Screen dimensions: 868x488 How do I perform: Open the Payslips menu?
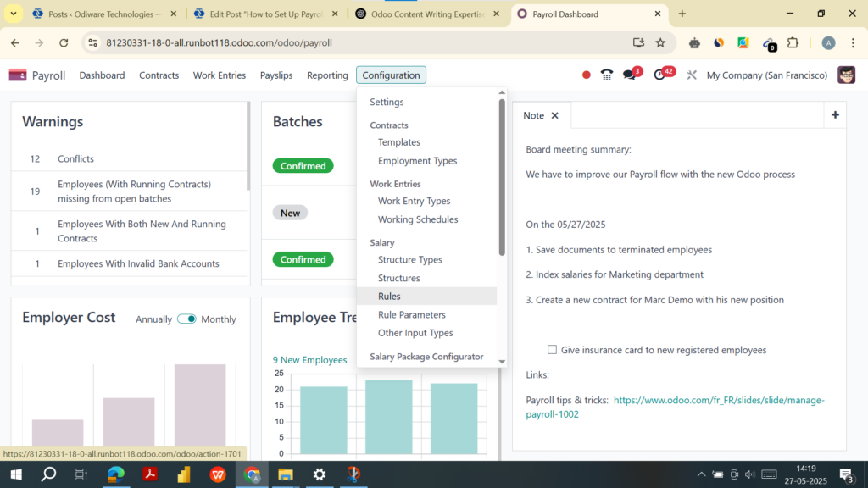pyautogui.click(x=275, y=75)
